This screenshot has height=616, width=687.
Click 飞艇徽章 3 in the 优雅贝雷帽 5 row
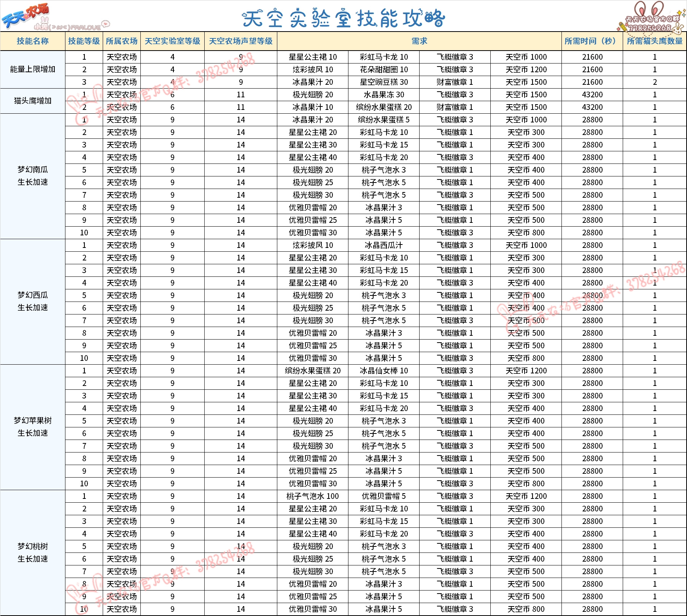point(455,496)
